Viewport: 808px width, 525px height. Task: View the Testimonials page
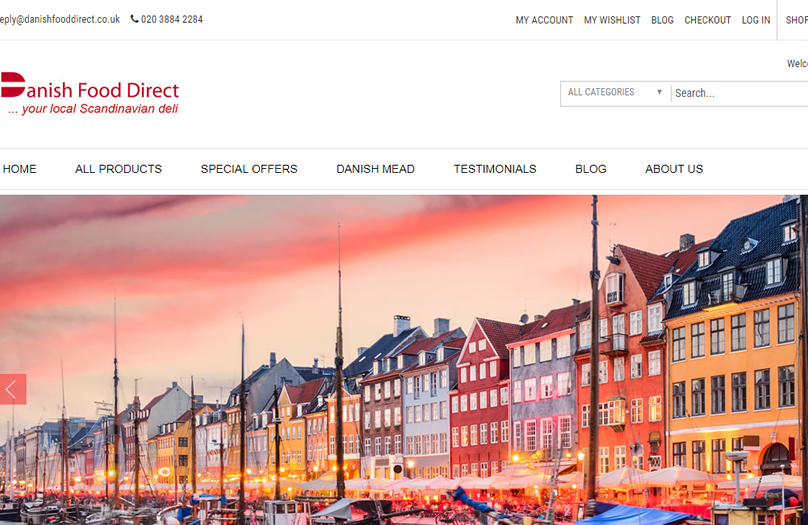495,169
